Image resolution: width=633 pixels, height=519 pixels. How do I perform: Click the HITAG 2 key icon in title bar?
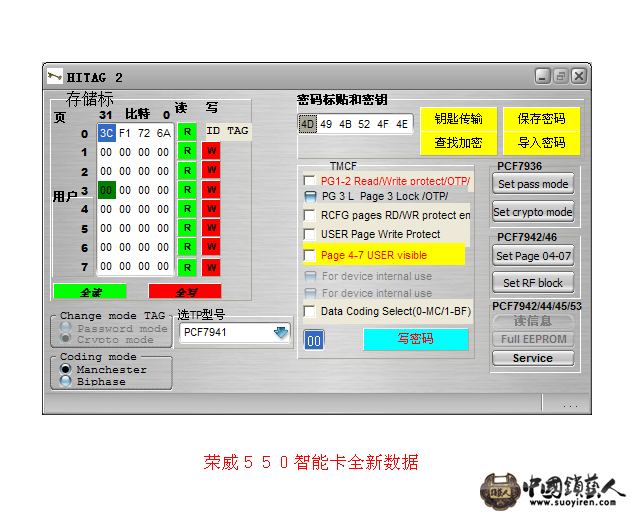pyautogui.click(x=54, y=76)
